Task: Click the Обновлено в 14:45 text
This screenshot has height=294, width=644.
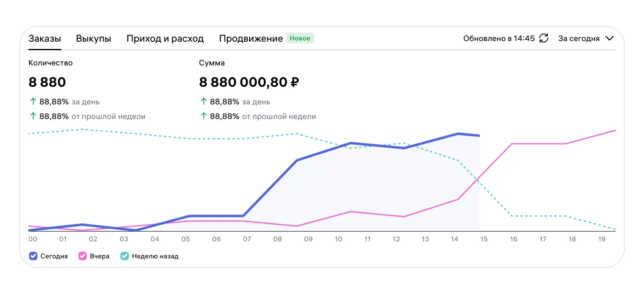Action: point(499,38)
